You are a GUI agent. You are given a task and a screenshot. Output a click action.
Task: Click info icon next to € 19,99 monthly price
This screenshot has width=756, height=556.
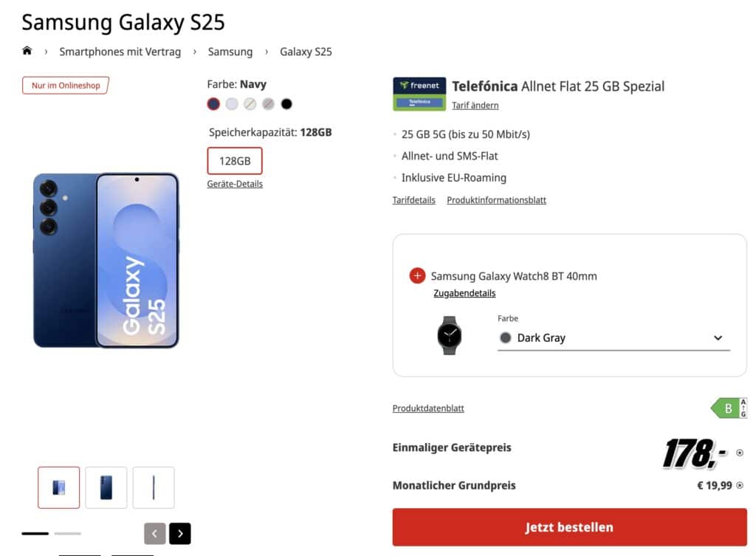click(740, 485)
